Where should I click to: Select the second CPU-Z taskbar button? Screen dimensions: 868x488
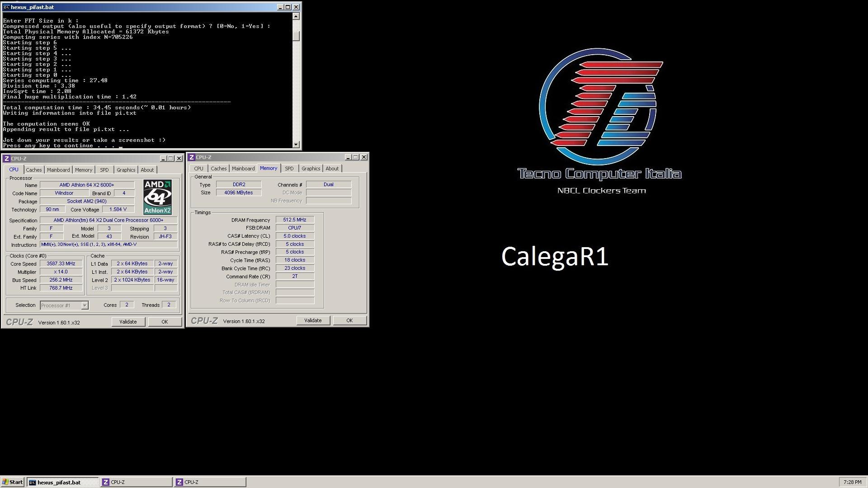[x=210, y=482]
